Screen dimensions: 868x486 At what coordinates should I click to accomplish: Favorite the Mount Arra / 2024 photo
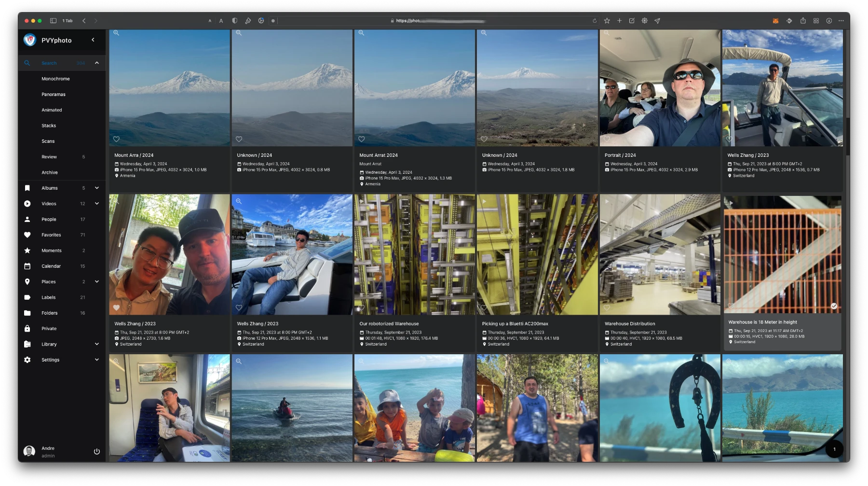pos(116,139)
